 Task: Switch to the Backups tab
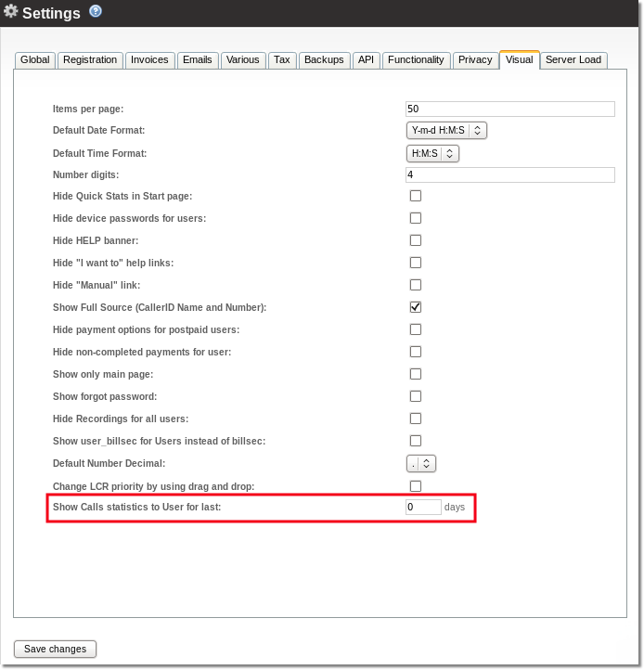pyautogui.click(x=324, y=60)
